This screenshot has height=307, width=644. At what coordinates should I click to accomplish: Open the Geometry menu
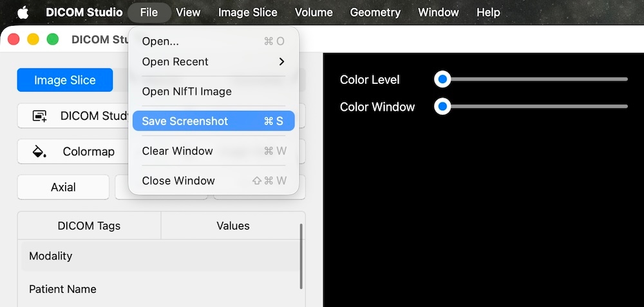pos(375,12)
